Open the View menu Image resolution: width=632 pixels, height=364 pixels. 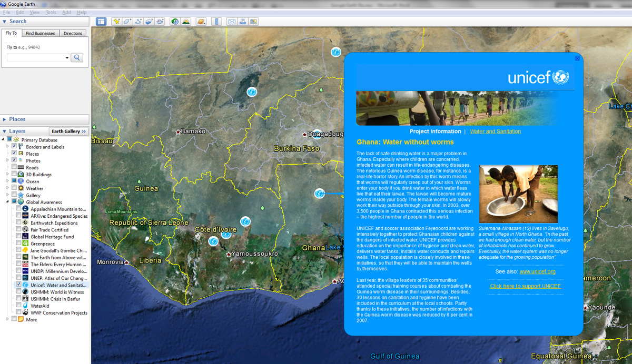click(x=35, y=12)
